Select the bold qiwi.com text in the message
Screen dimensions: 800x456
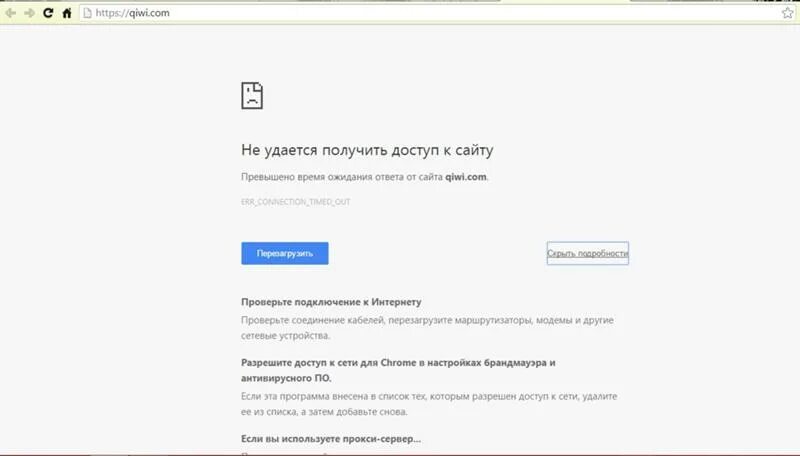[x=466, y=177]
